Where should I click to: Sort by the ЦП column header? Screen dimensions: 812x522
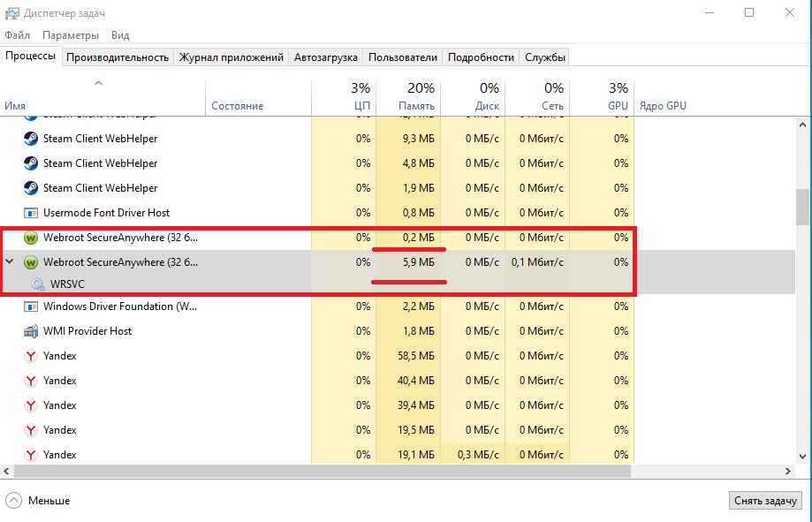click(x=344, y=97)
